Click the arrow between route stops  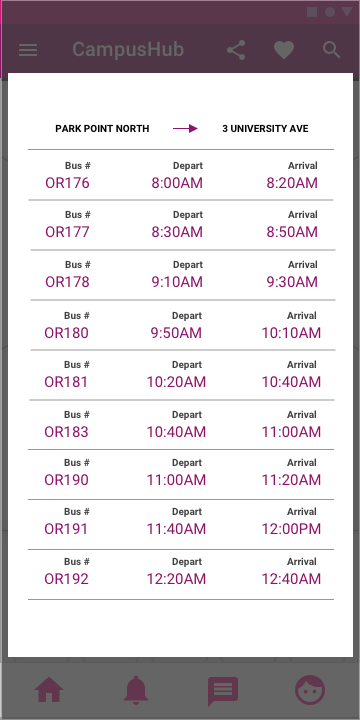(185, 129)
